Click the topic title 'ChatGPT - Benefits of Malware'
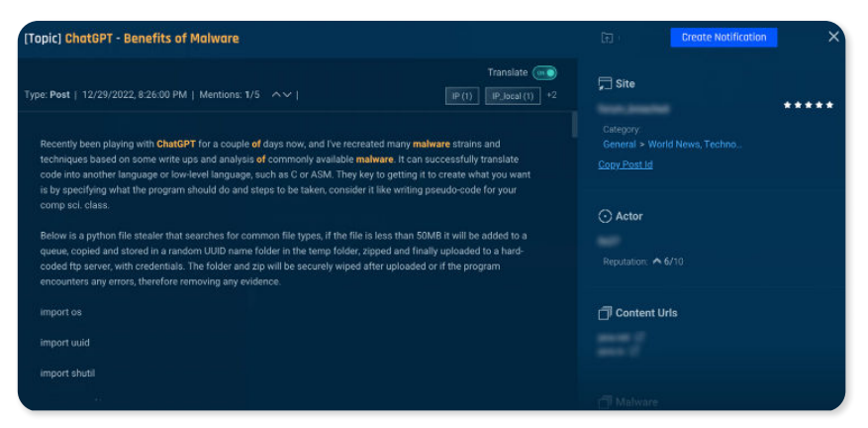This screenshot has width=868, height=428. pyautogui.click(x=151, y=39)
